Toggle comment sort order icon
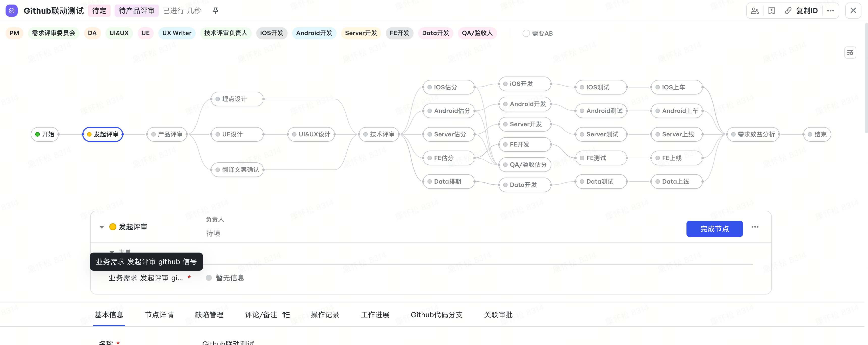This screenshot has height=345, width=868. coord(286,315)
